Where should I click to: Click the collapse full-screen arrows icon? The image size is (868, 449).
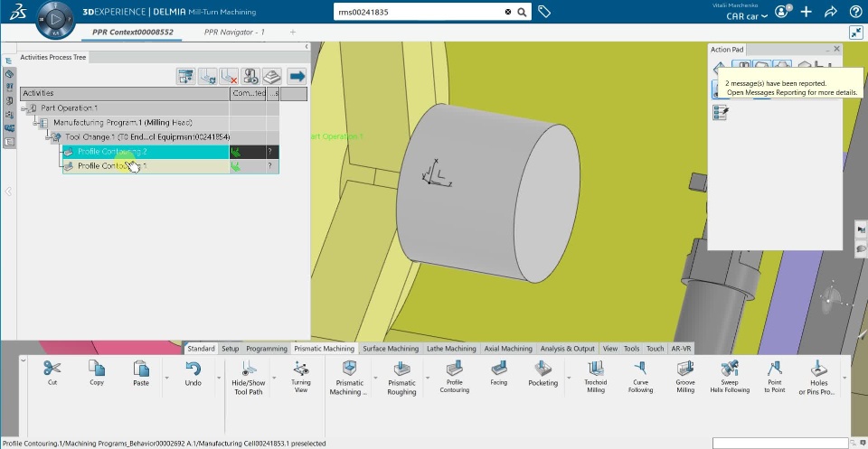click(857, 33)
